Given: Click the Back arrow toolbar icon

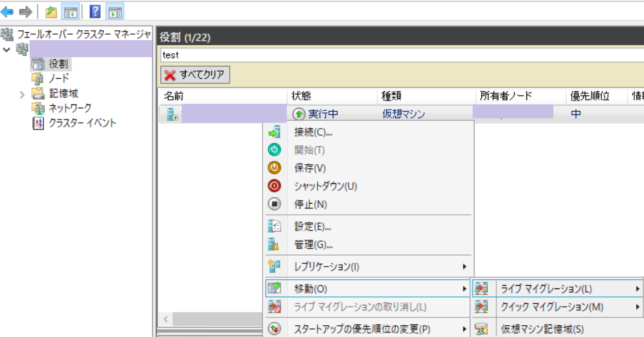Looking at the screenshot, I should (x=7, y=12).
